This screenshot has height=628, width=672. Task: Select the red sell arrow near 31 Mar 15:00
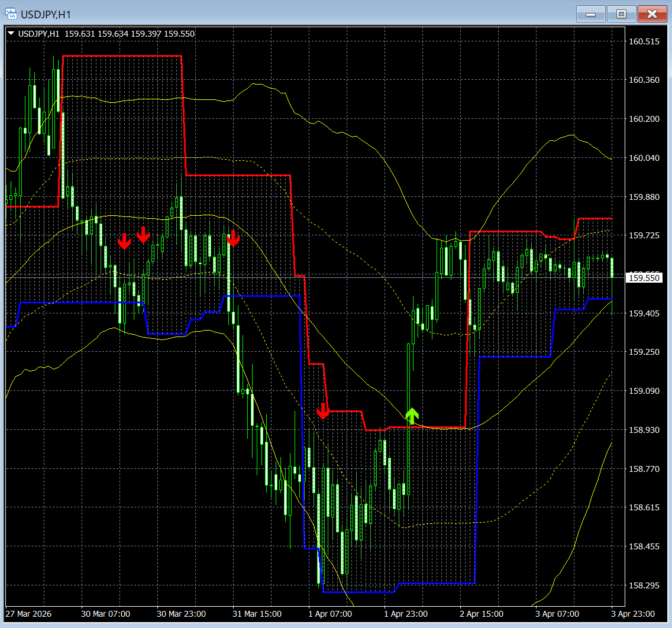point(233,238)
